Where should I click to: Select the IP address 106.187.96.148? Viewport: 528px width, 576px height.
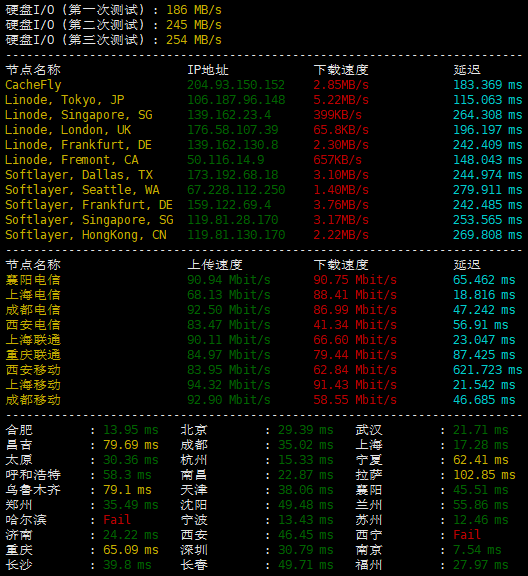click(x=236, y=100)
